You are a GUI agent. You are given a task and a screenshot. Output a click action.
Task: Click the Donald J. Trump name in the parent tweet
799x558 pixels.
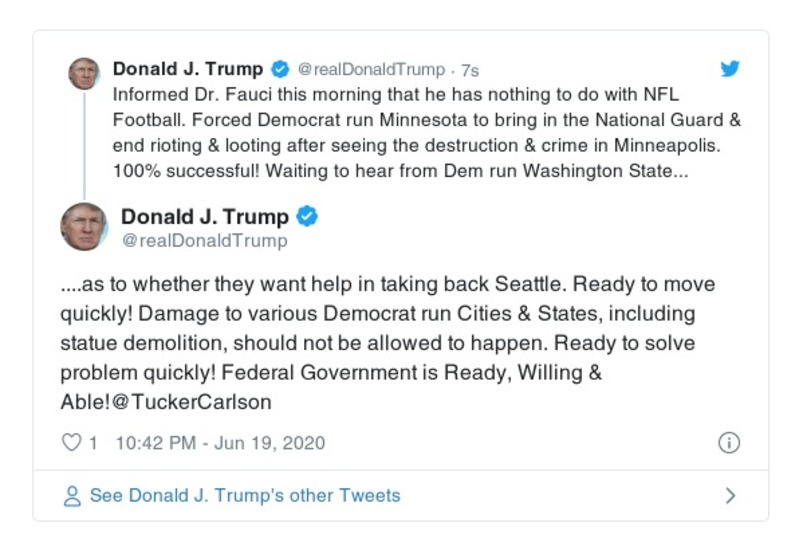click(187, 69)
